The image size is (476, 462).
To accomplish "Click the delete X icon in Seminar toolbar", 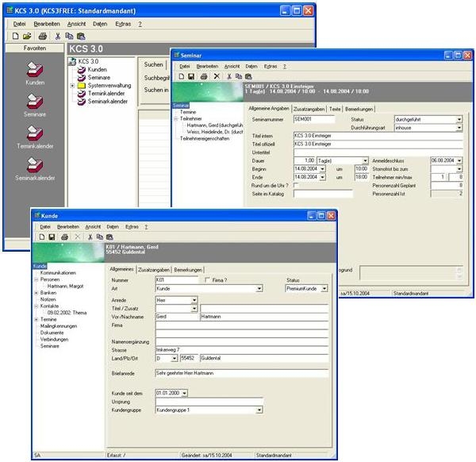I will [217, 76].
